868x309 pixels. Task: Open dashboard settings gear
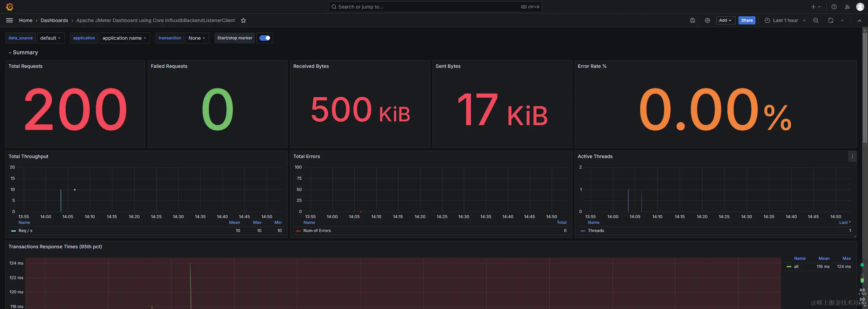pos(708,20)
